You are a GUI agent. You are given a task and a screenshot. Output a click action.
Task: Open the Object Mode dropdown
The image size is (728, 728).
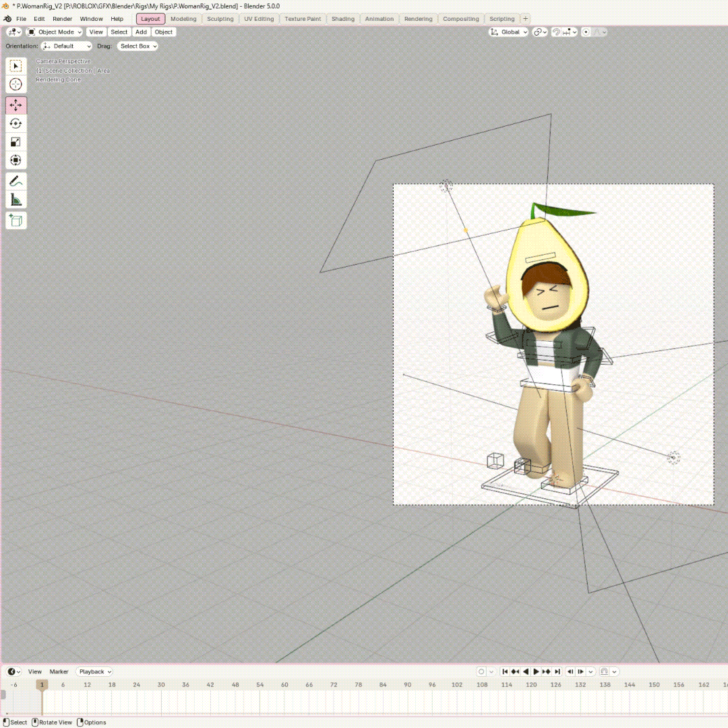54,32
